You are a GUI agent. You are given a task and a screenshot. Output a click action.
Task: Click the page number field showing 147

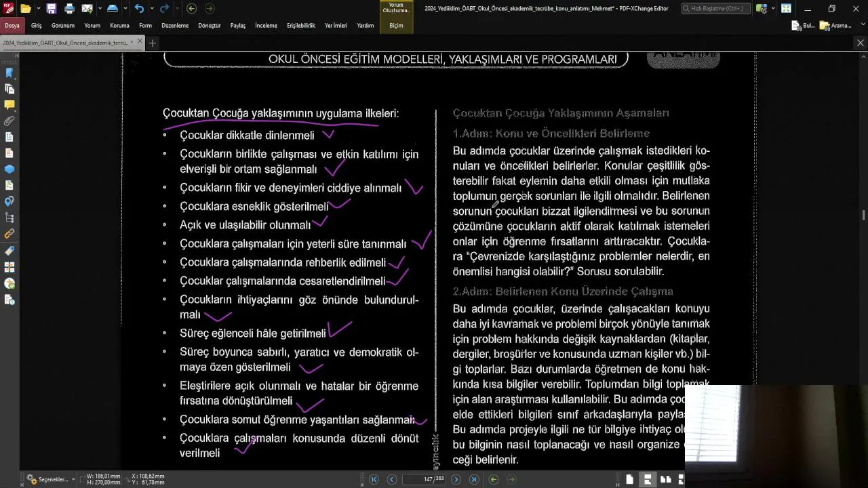(425, 479)
